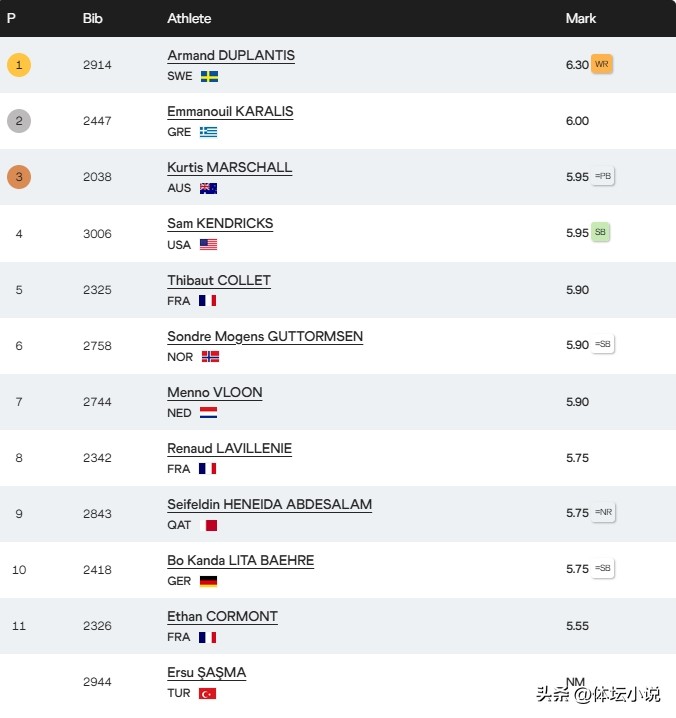
Task: Click the green SB badge for Kendricks
Action: pyautogui.click(x=600, y=232)
